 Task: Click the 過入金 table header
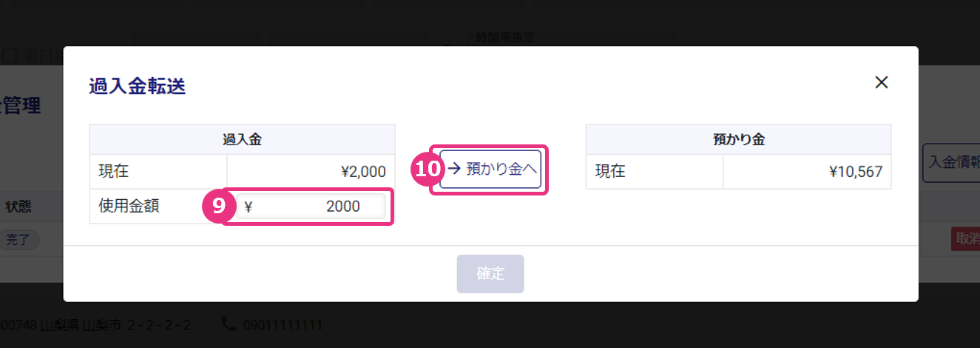click(x=242, y=139)
